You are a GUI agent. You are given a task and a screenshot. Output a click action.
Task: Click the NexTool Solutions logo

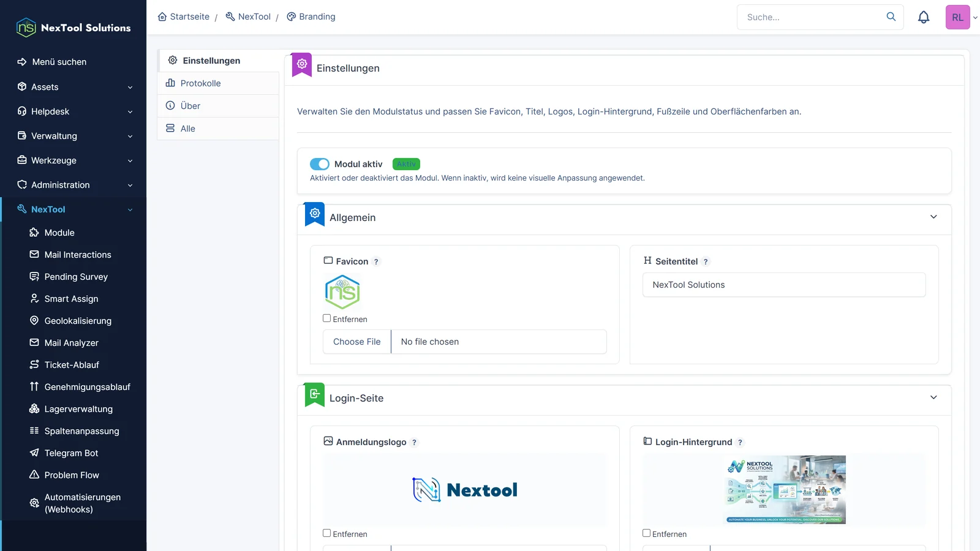(73, 28)
